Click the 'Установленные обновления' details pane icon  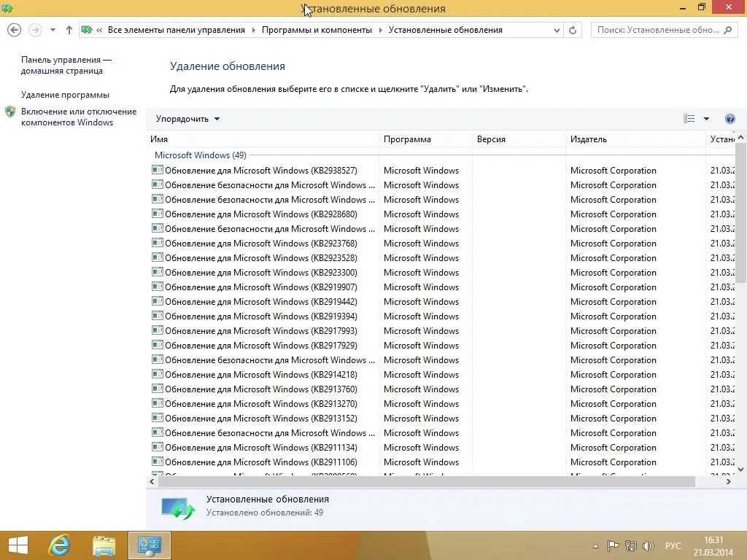[178, 507]
